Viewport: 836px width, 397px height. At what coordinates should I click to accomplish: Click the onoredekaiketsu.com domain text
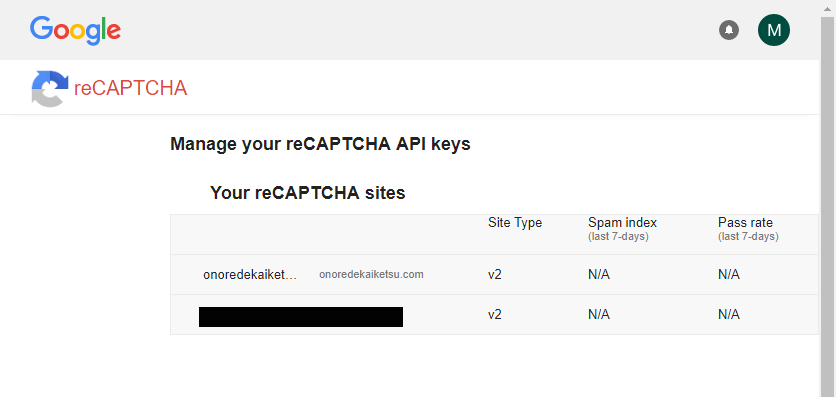pyautogui.click(x=371, y=274)
